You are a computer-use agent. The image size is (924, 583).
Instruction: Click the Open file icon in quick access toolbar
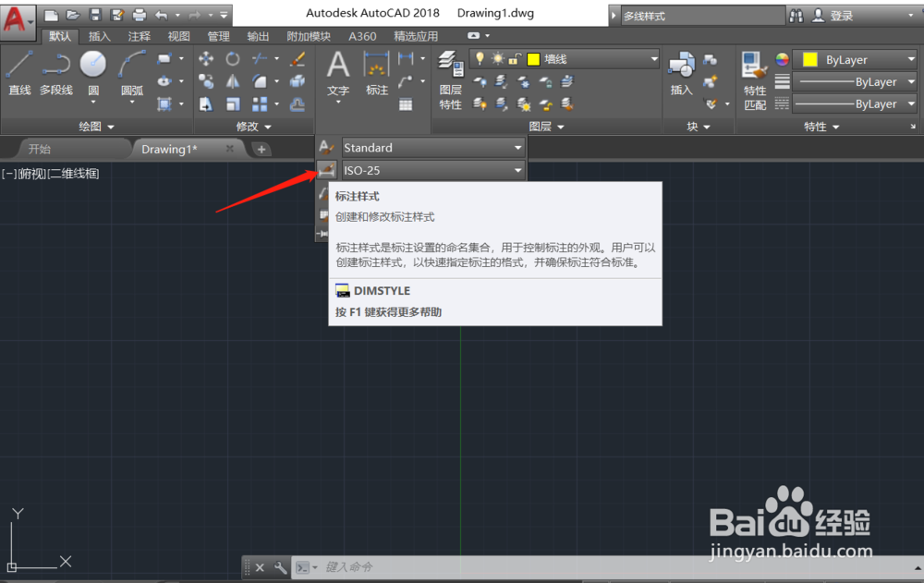coord(73,15)
